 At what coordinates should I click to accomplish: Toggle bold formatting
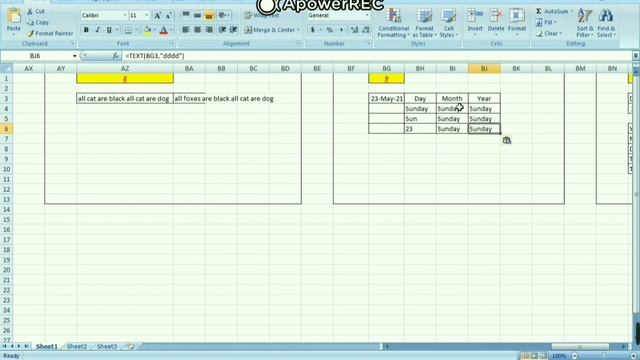(x=86, y=30)
